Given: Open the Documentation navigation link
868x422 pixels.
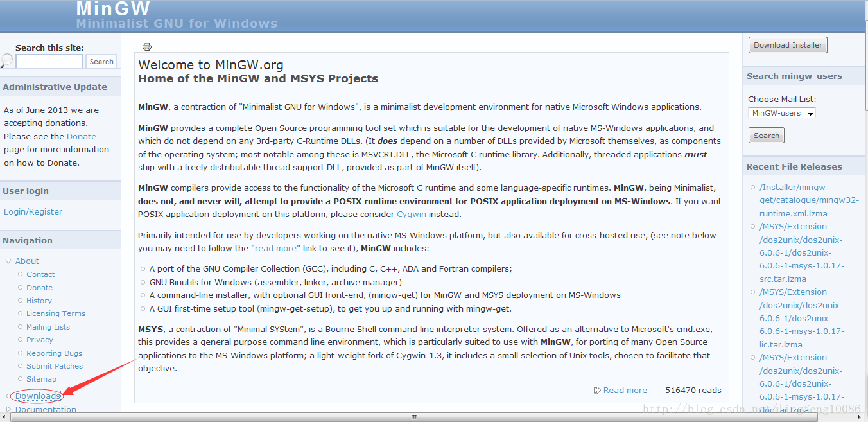Looking at the screenshot, I should coord(46,409).
